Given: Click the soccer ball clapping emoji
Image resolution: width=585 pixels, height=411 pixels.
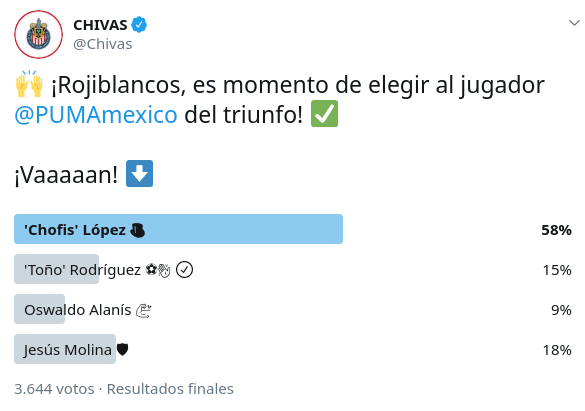Looking at the screenshot, I should (158, 270).
